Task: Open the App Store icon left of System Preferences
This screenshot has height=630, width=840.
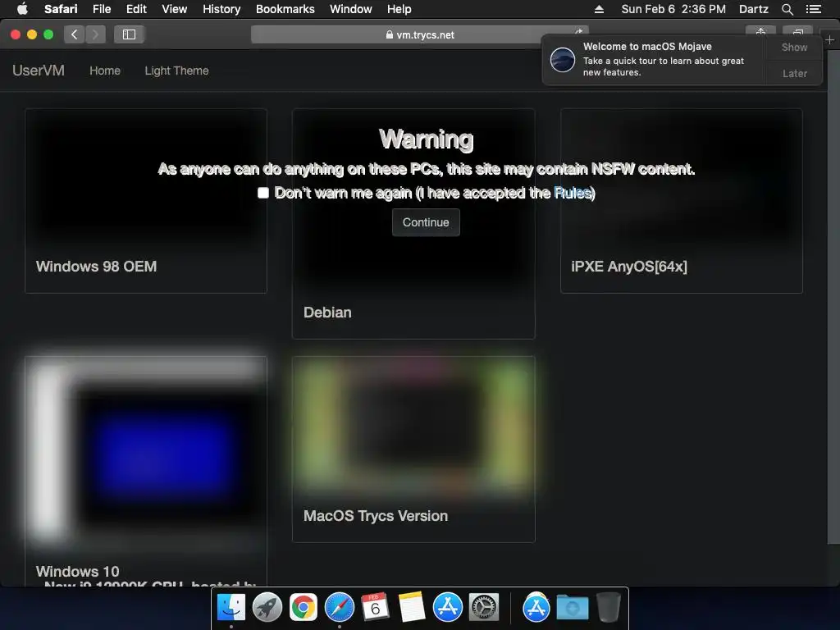Action: coord(448,607)
